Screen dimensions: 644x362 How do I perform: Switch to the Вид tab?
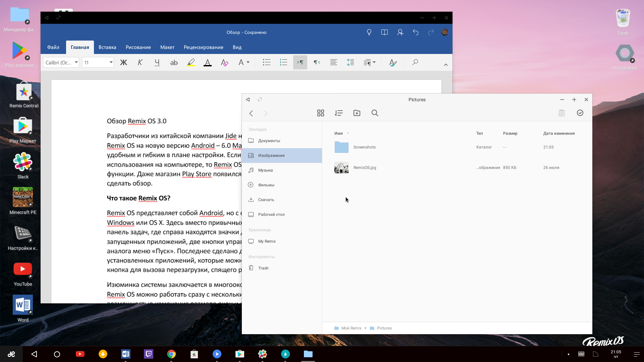[237, 47]
